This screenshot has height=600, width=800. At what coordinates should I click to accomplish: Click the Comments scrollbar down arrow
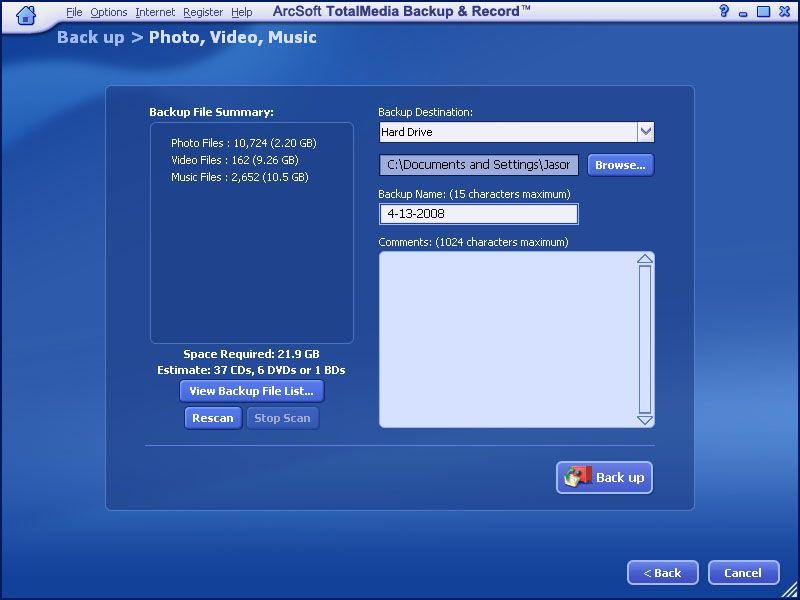click(x=645, y=420)
